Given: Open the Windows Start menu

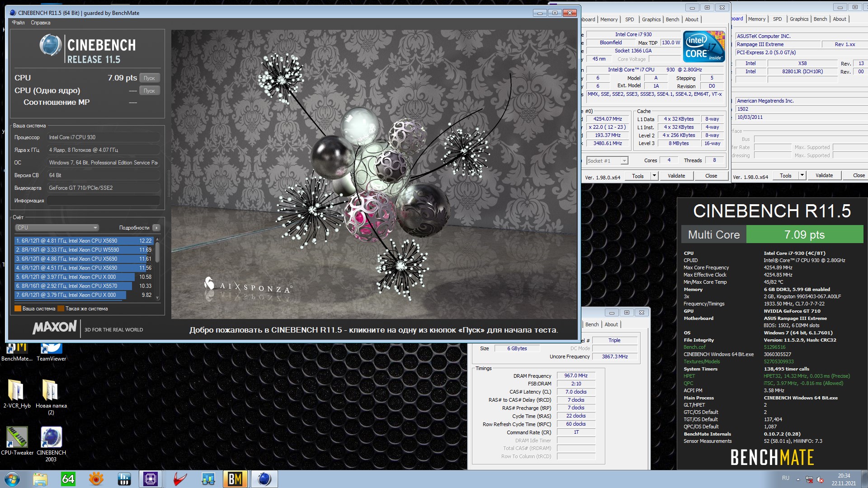Looking at the screenshot, I should click(12, 479).
